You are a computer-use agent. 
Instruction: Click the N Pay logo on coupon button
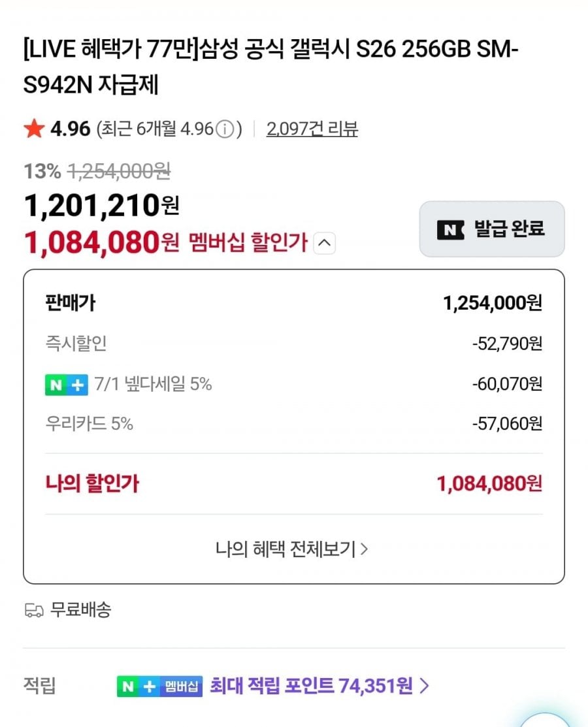point(450,229)
